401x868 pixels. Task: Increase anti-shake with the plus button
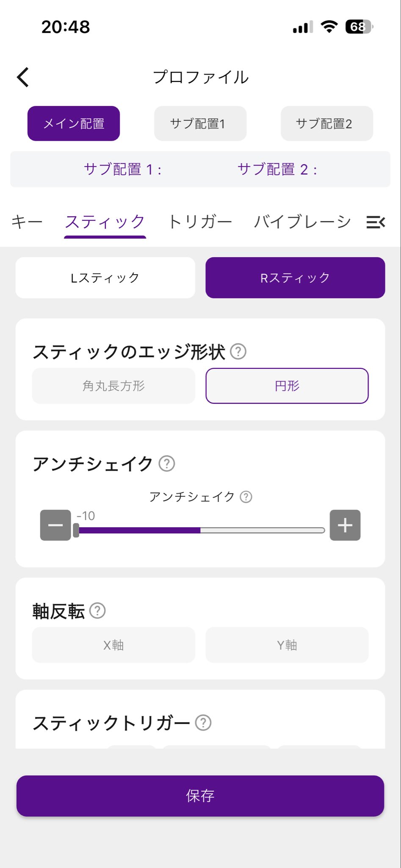pos(345,525)
